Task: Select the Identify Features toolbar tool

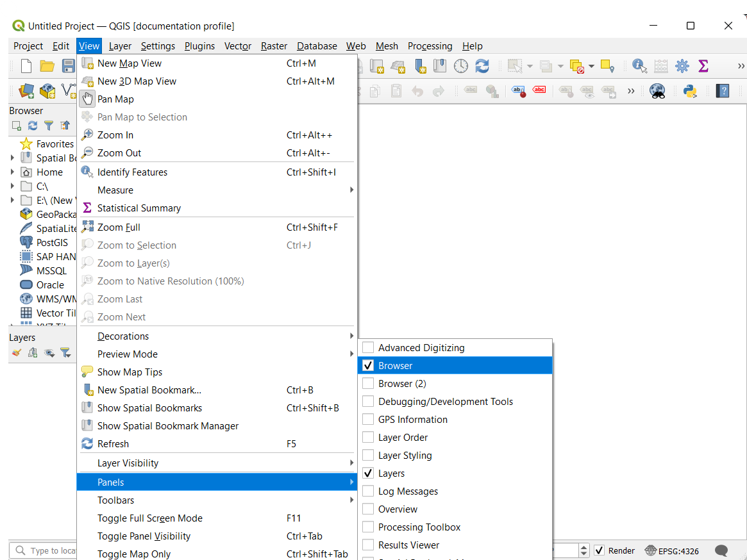Action: tap(639, 66)
